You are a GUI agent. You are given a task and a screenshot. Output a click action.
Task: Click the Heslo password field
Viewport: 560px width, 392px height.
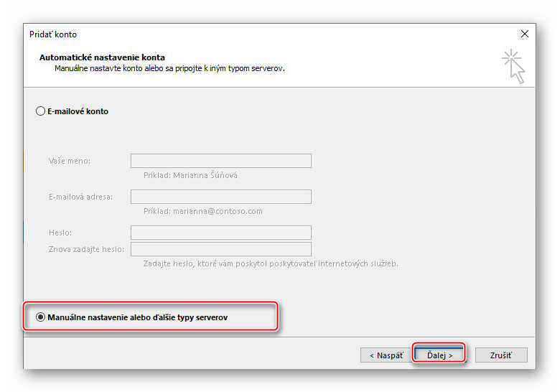220,233
